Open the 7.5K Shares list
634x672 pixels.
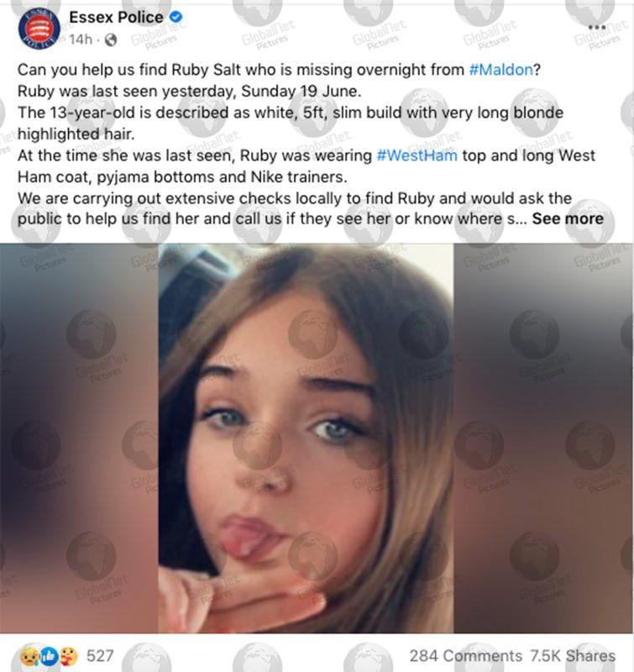573,656
